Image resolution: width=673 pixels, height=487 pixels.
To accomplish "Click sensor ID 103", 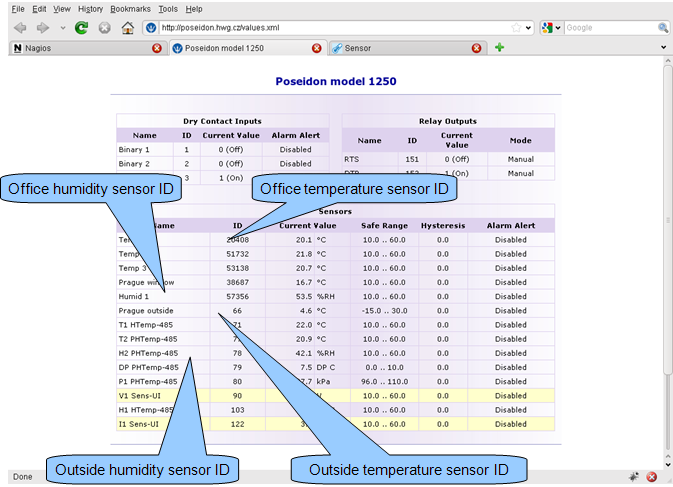I will tap(237, 410).
